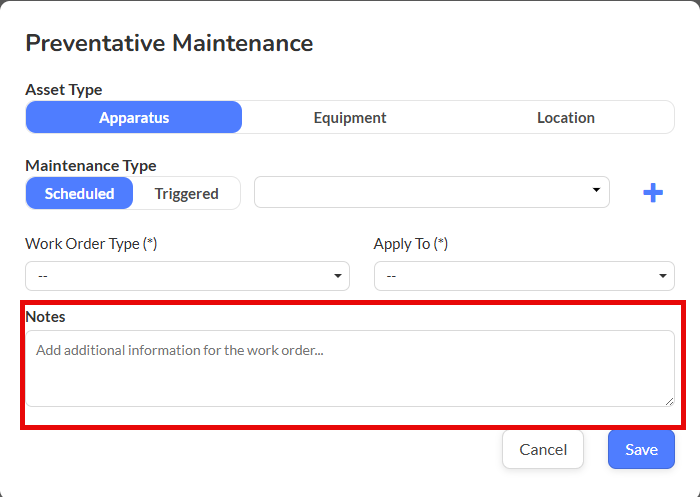Screen dimensions: 700x497
Task: Click the blue plus icon to add maintenance
Action: (652, 193)
